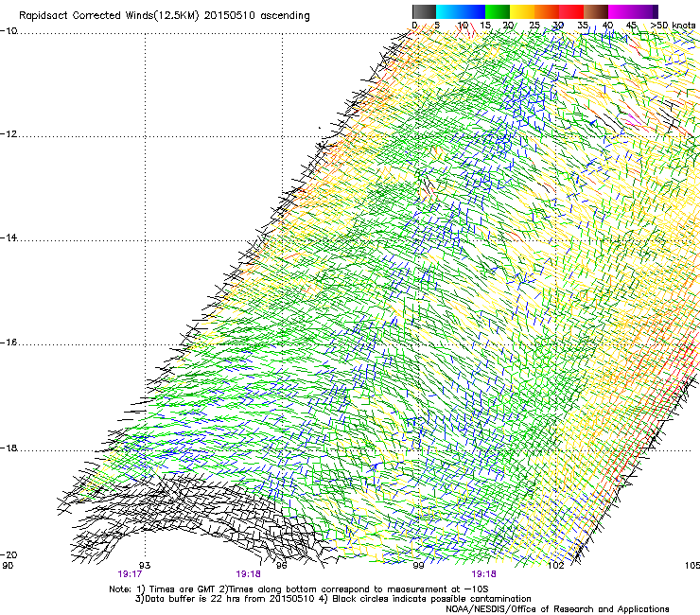Viewport: 700px width, 615px height.
Task: Click the gray 0-5 knots color swatch
Action: (x=424, y=11)
